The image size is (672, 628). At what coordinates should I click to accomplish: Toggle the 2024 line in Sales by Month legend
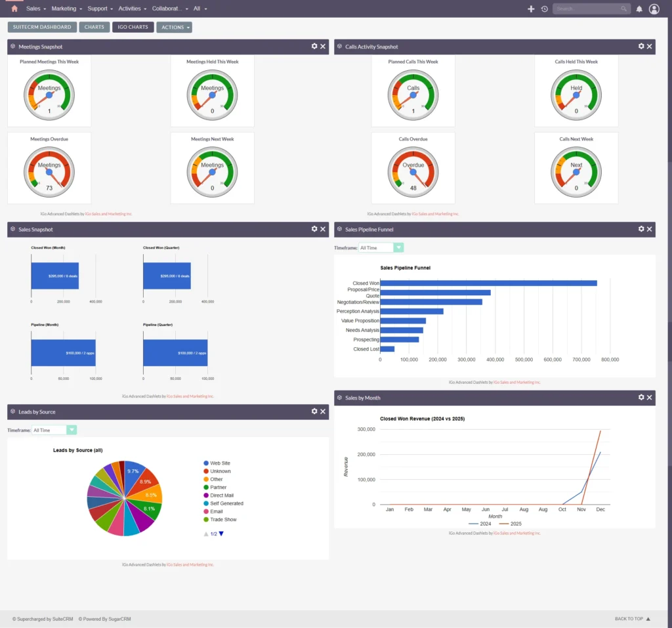tap(481, 524)
